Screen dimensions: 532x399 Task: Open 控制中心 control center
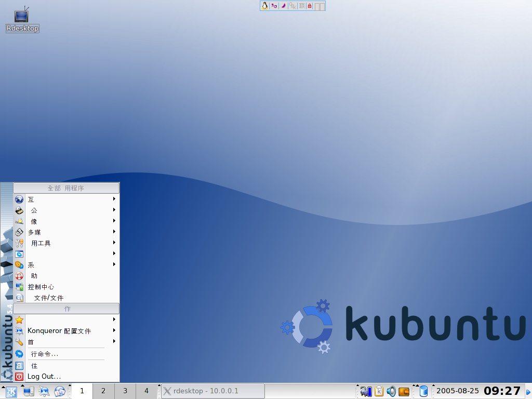tap(66, 287)
